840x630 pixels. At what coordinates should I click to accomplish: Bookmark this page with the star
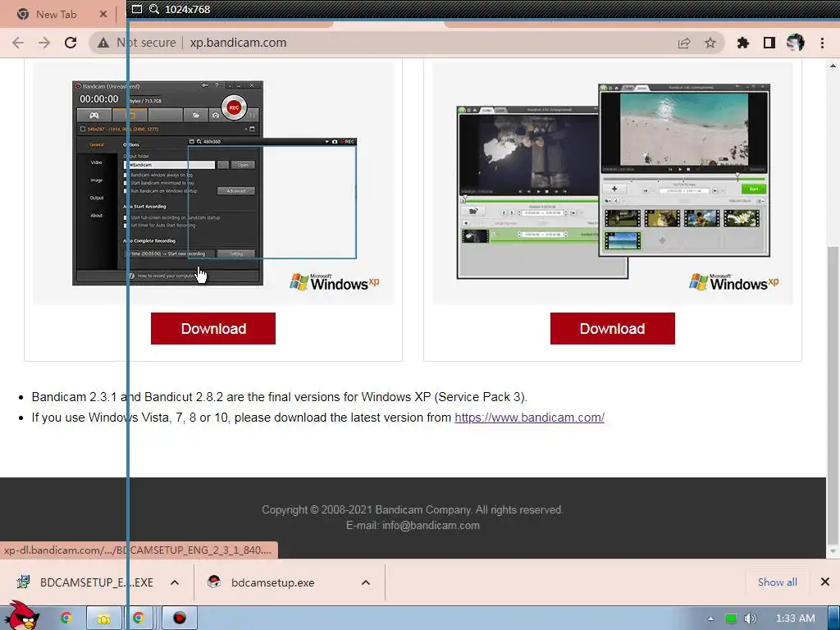(x=710, y=43)
